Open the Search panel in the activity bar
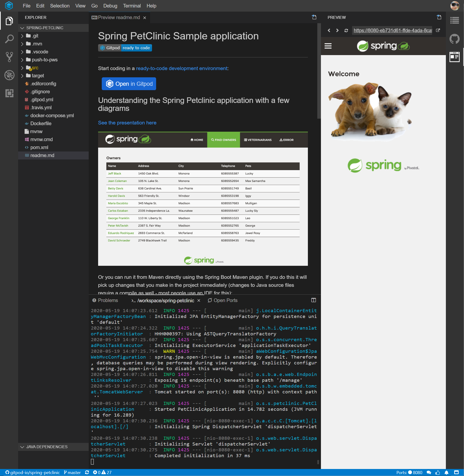Screen dimensions: 464x476 (x=9, y=39)
